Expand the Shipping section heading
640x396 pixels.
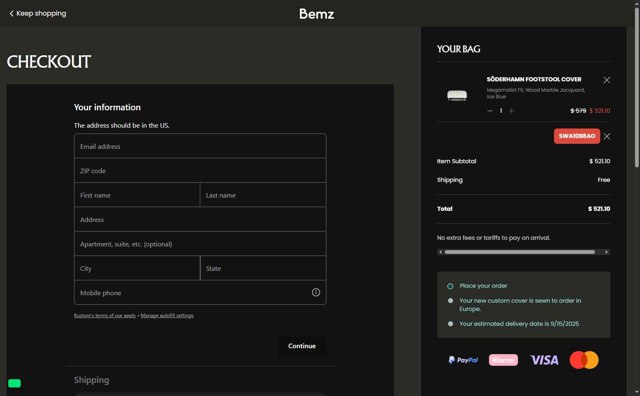pyautogui.click(x=91, y=380)
